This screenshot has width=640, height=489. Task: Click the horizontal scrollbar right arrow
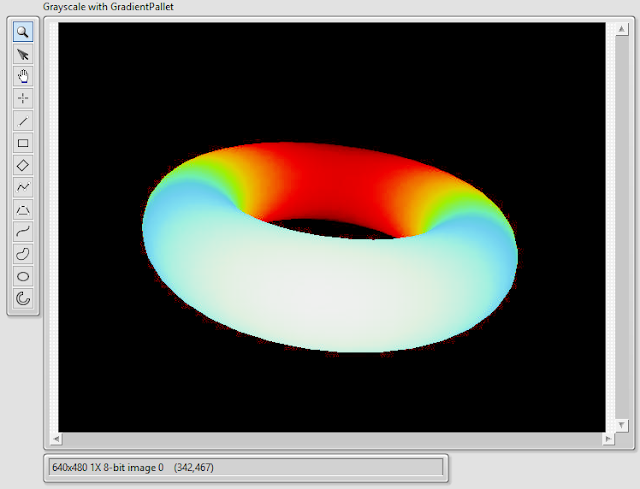point(608,439)
